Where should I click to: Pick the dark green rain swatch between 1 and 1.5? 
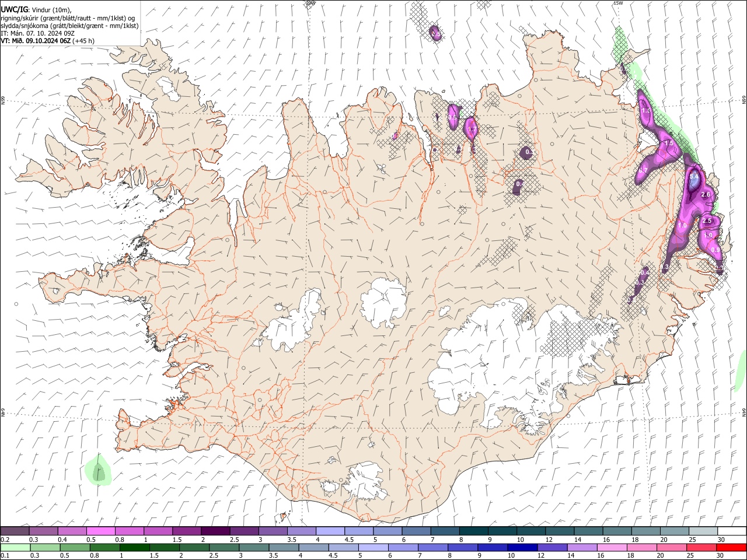tap(135, 547)
